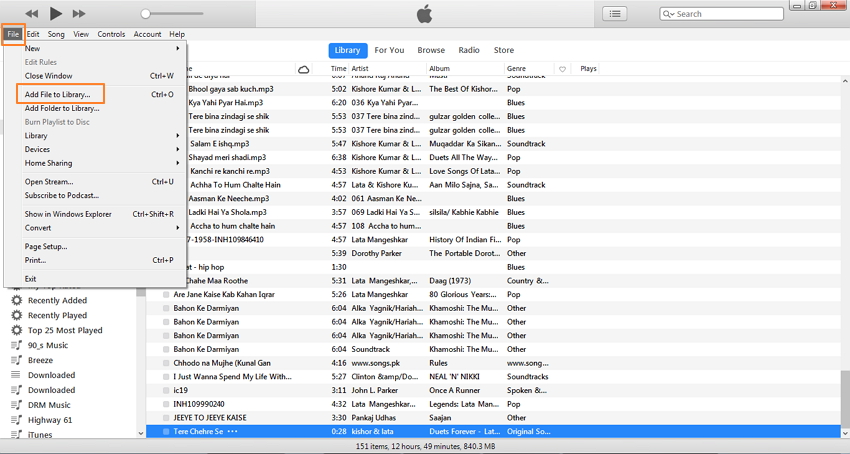Click the rewind previous track button
This screenshot has height=454, width=850.
32,14
